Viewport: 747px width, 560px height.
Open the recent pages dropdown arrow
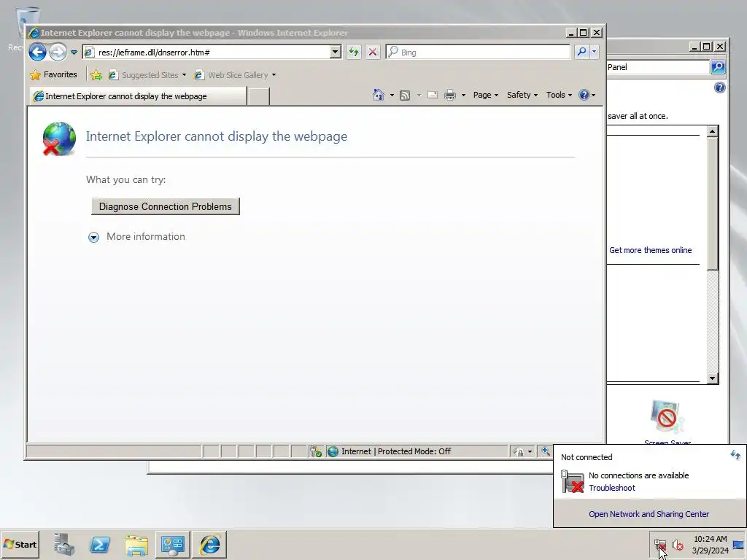coord(74,52)
